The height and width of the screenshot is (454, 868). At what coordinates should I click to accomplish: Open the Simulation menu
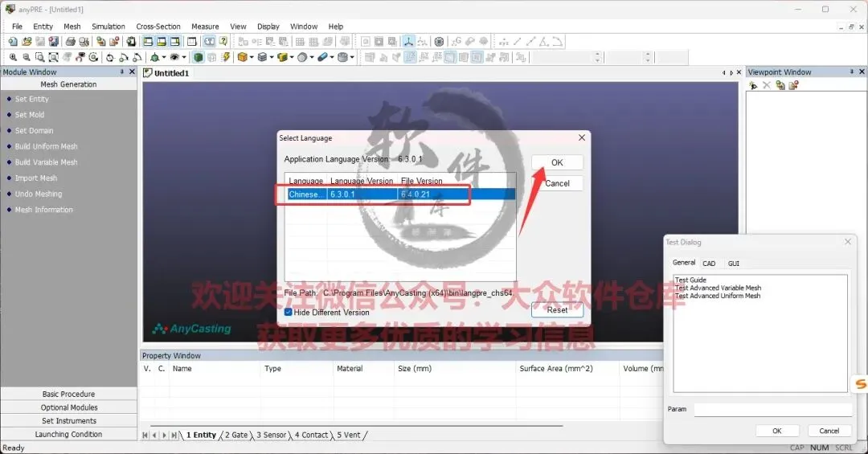[108, 27]
